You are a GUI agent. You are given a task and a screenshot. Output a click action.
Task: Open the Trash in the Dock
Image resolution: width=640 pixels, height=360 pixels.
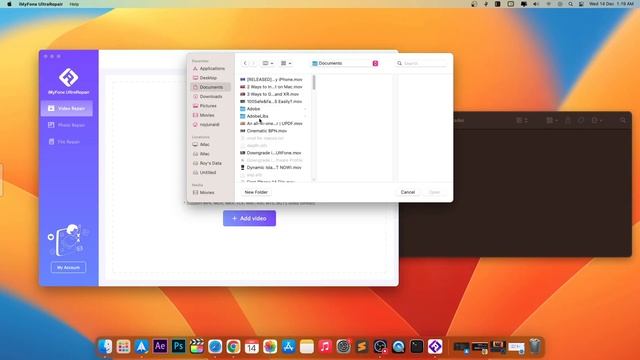click(535, 347)
